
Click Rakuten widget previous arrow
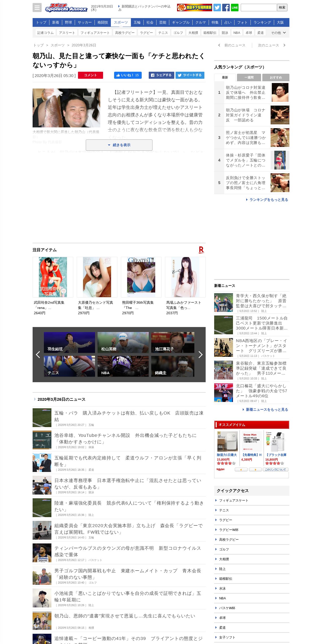[x=241, y=470]
